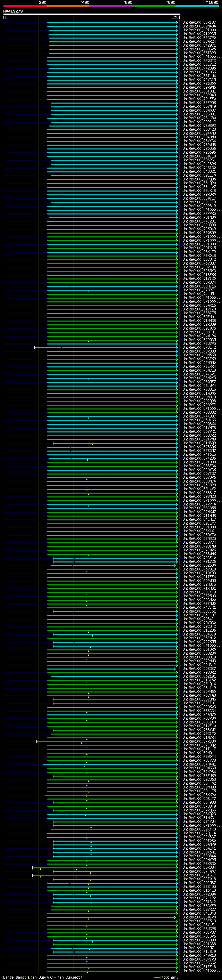222x980 pixels.
Task: Click the UniRef100_Q944M3 label
Action: [x=199, y=133]
